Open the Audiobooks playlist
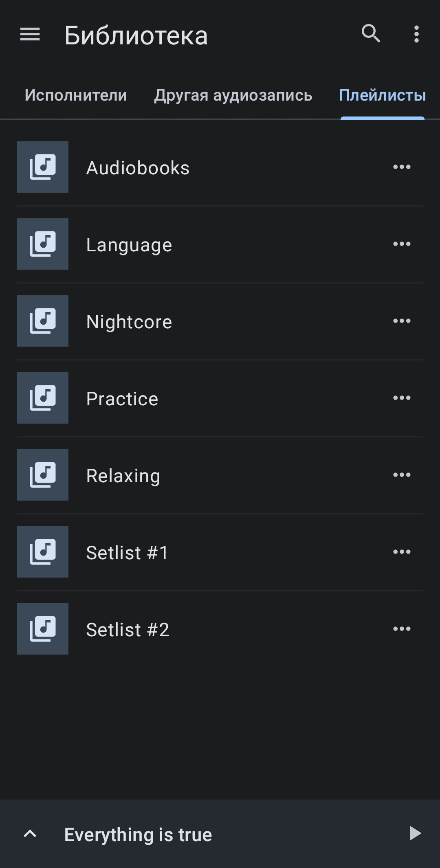The width and height of the screenshot is (440, 868). [138, 168]
